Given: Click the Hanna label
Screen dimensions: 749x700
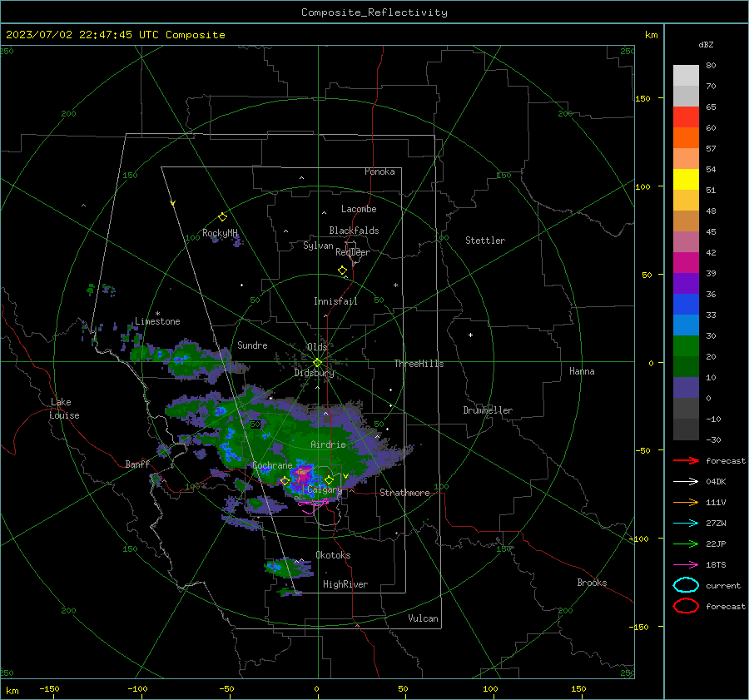Looking at the screenshot, I should click(x=582, y=371).
